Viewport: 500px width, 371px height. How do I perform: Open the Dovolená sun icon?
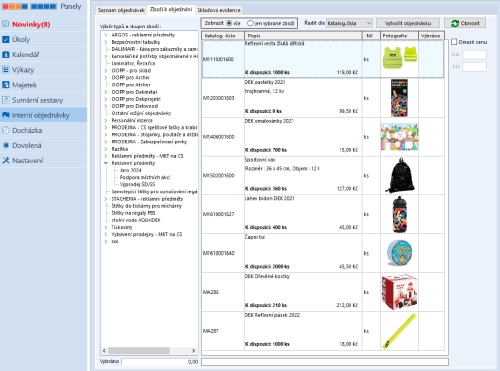[x=6, y=145]
